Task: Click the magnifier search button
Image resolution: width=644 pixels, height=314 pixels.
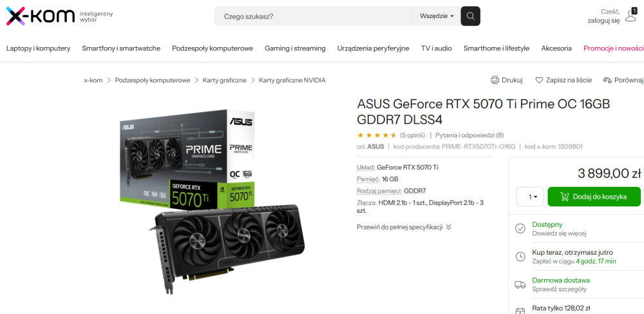Action: (x=471, y=16)
